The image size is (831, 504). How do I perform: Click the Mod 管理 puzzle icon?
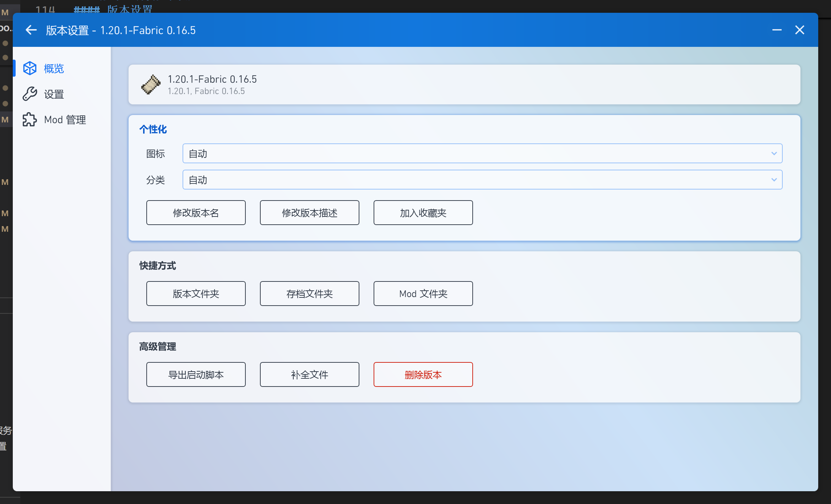pyautogui.click(x=30, y=120)
